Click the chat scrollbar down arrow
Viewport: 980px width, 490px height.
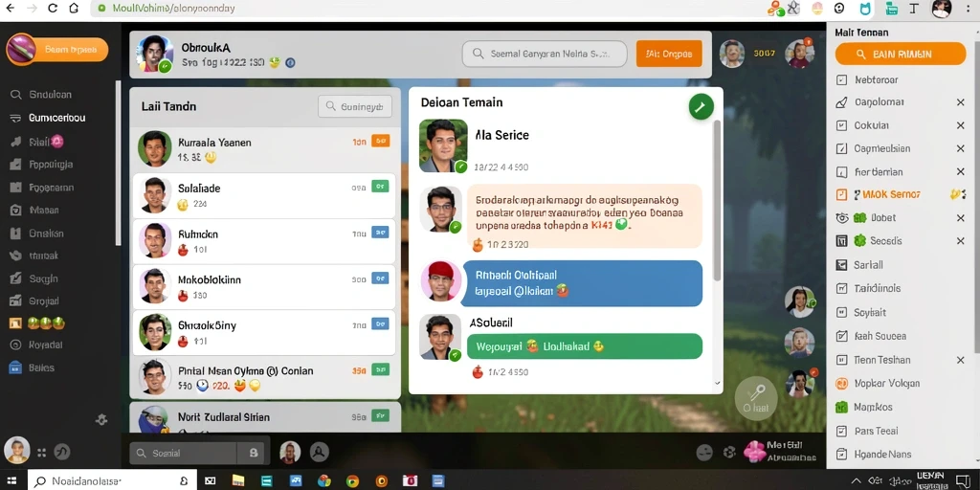718,383
